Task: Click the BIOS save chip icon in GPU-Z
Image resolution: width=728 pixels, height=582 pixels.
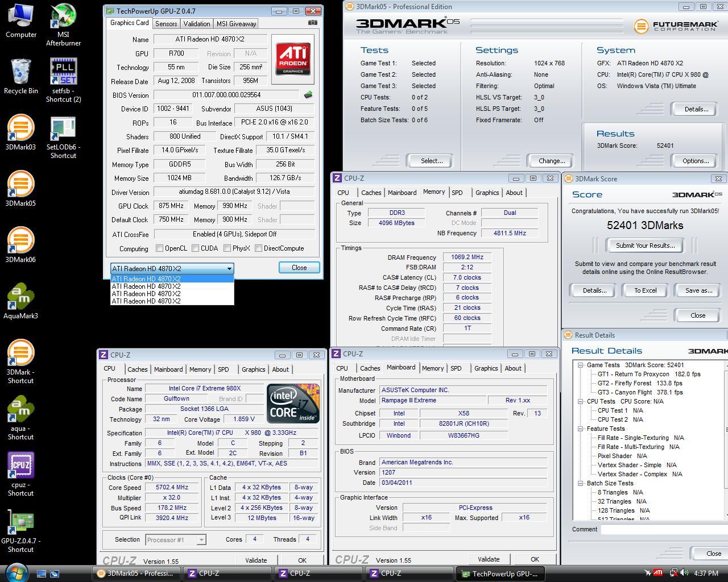Action: coord(308,95)
